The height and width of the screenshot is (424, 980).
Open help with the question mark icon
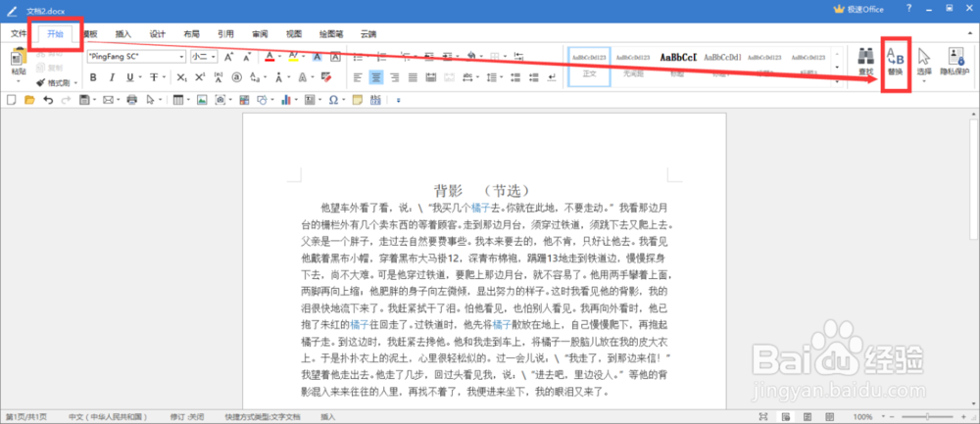pos(908,8)
